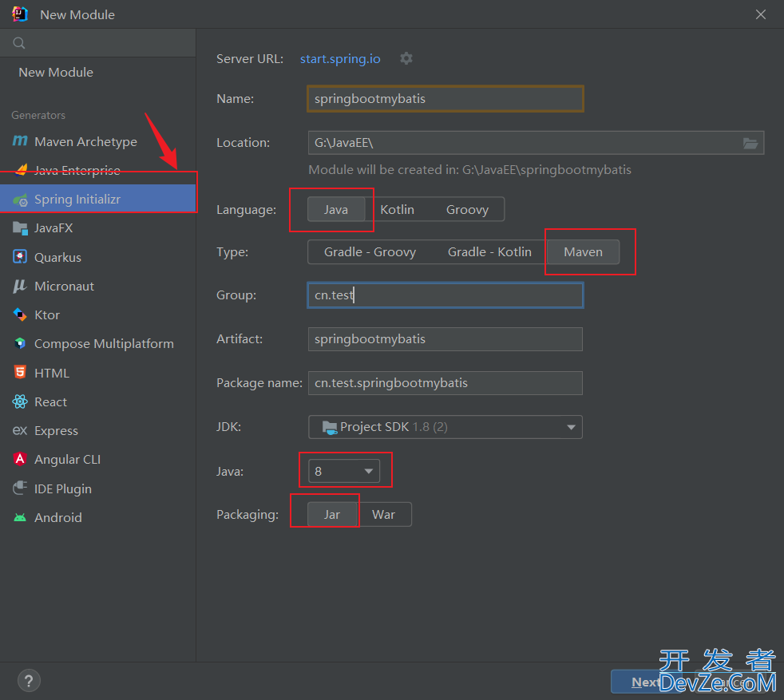Click the HTML5 shield icon
784x700 pixels.
pyautogui.click(x=20, y=373)
